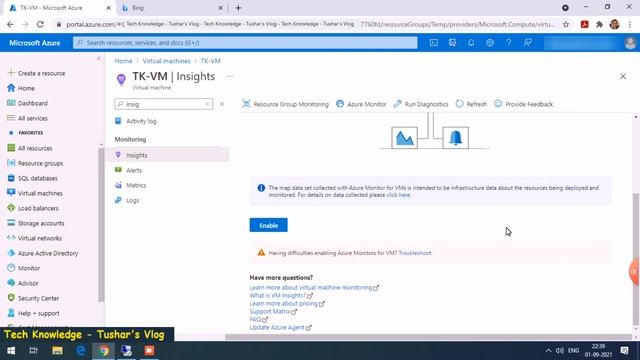Image resolution: width=640 pixels, height=360 pixels.
Task: Click TK-VM in the breadcrumb
Action: coord(211,61)
